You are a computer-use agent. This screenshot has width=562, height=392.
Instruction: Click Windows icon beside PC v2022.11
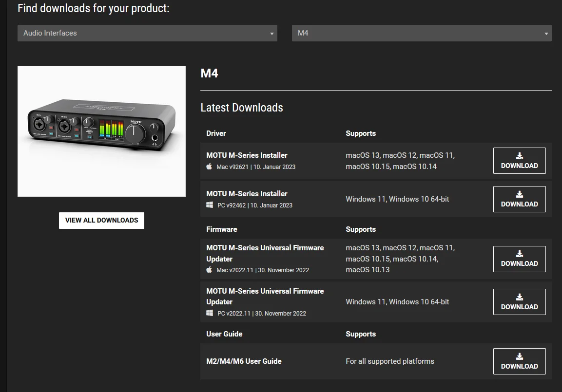tap(210, 313)
